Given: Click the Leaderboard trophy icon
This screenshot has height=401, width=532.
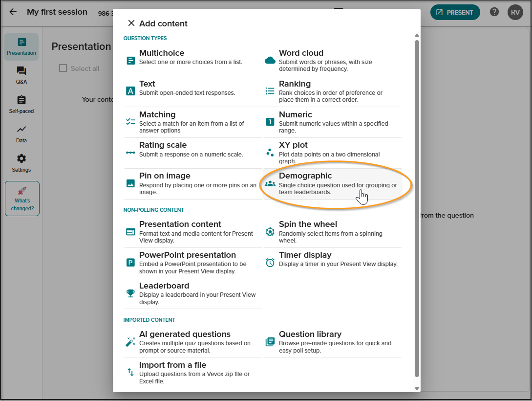Looking at the screenshot, I should 130,293.
